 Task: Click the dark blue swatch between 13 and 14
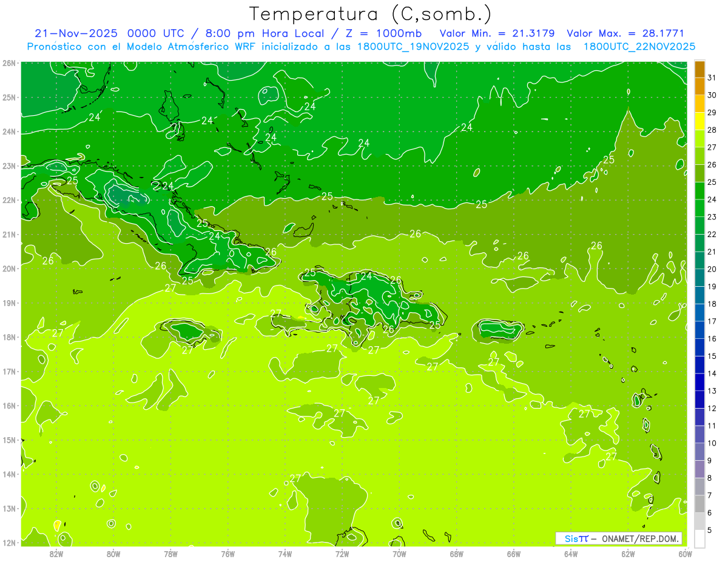(699, 382)
